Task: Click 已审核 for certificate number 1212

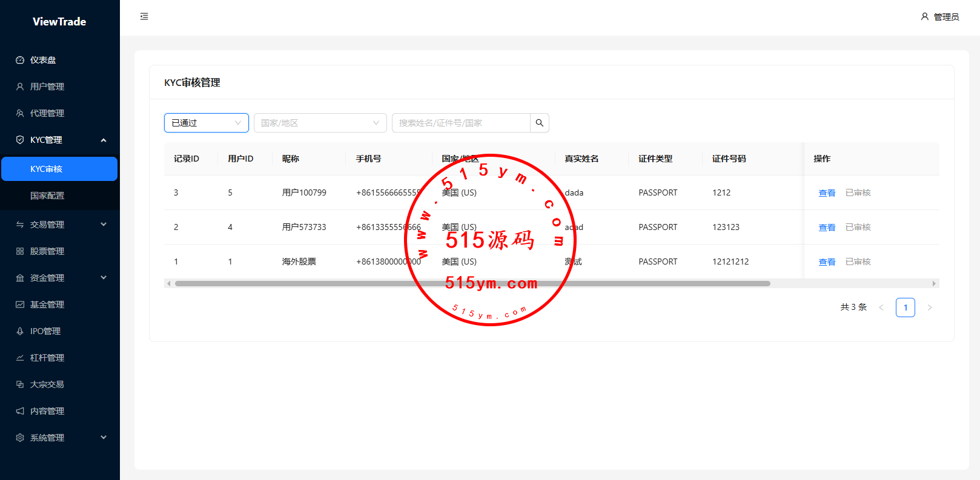Action: (858, 192)
